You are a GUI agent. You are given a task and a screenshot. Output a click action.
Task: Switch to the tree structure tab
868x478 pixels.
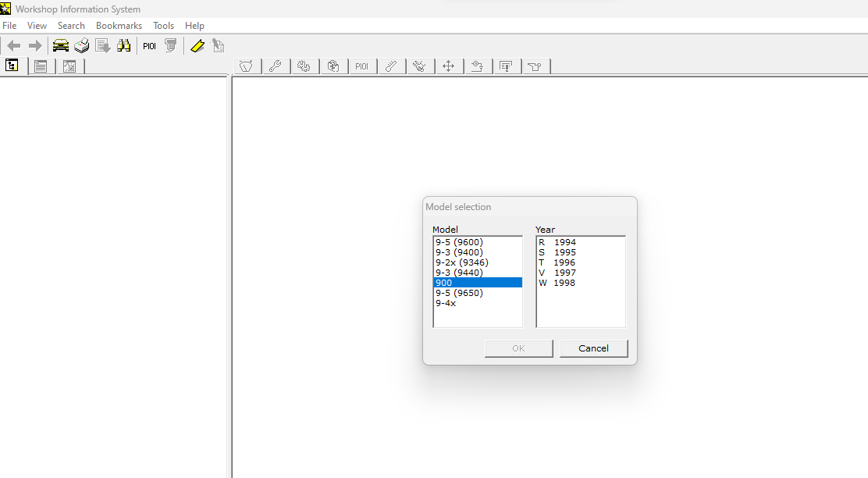(12, 66)
